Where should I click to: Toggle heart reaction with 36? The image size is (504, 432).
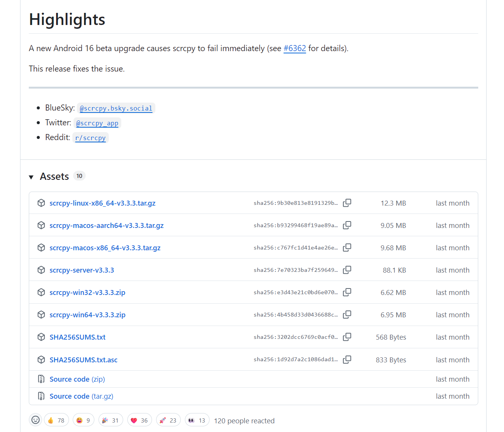[x=139, y=420]
